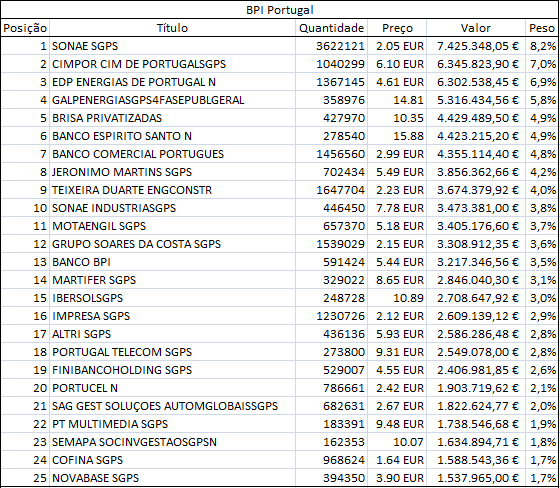Select GALPENERGIASGPS4FASEPUBLGERAL cell

pyautogui.click(x=172, y=100)
